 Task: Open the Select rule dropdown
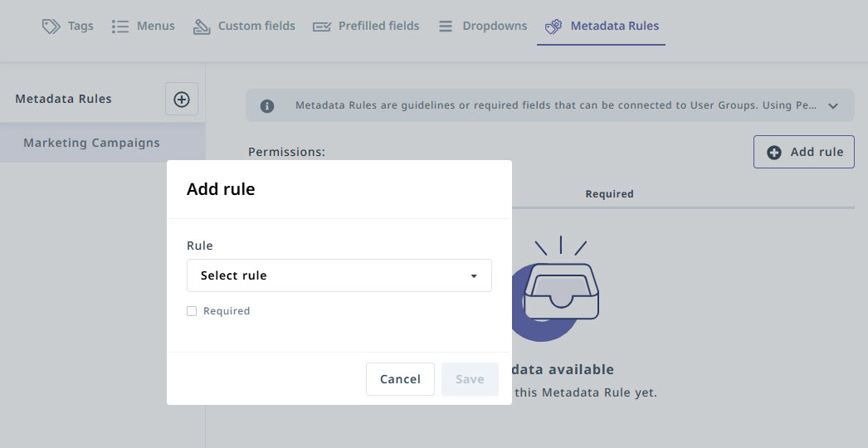pos(339,275)
